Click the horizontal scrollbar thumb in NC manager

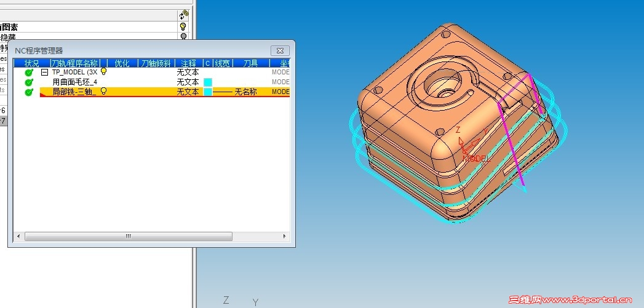128,237
